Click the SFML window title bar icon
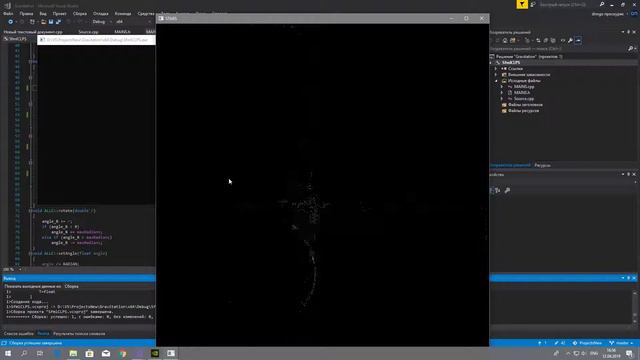This screenshot has width=640, height=360. pyautogui.click(x=161, y=18)
